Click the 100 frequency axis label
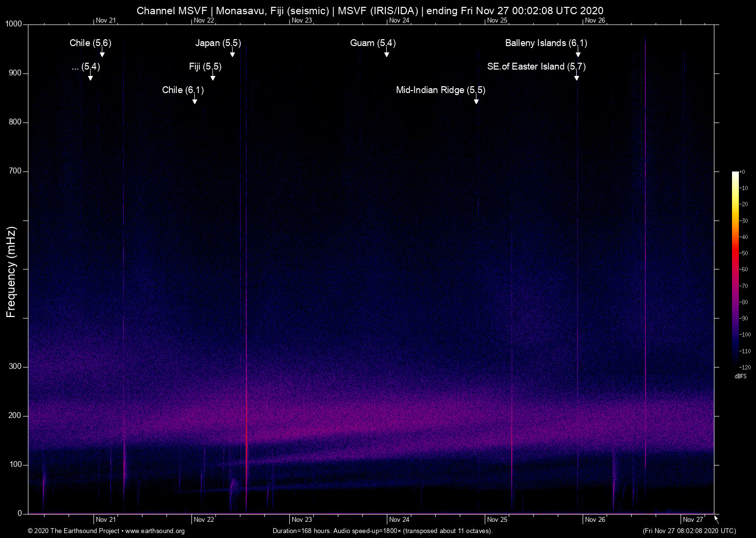Image resolution: width=756 pixels, height=538 pixels. click(x=15, y=465)
